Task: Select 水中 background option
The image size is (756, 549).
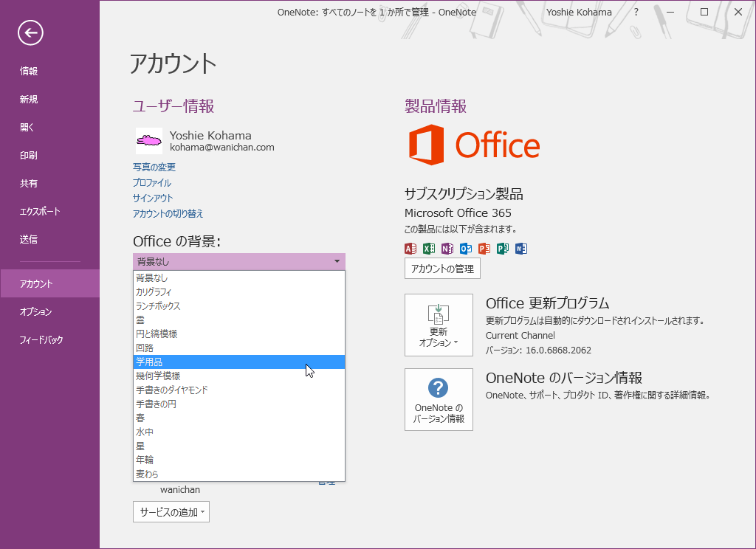Action: click(239, 432)
